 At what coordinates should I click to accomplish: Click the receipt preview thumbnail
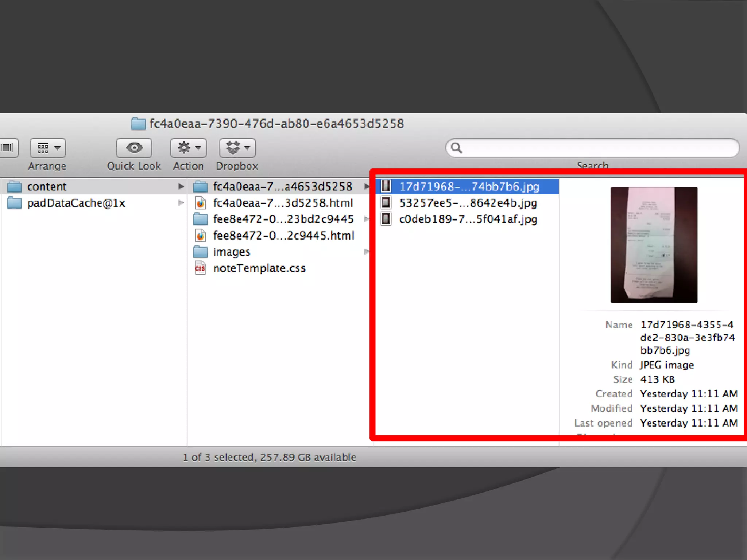click(x=654, y=245)
